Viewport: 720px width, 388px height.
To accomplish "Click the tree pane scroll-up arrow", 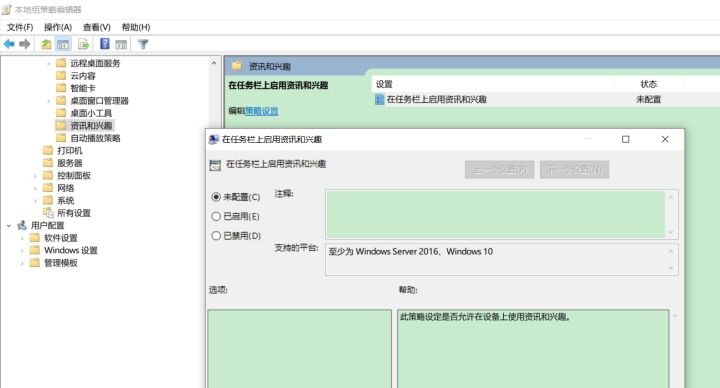I will click(x=214, y=63).
